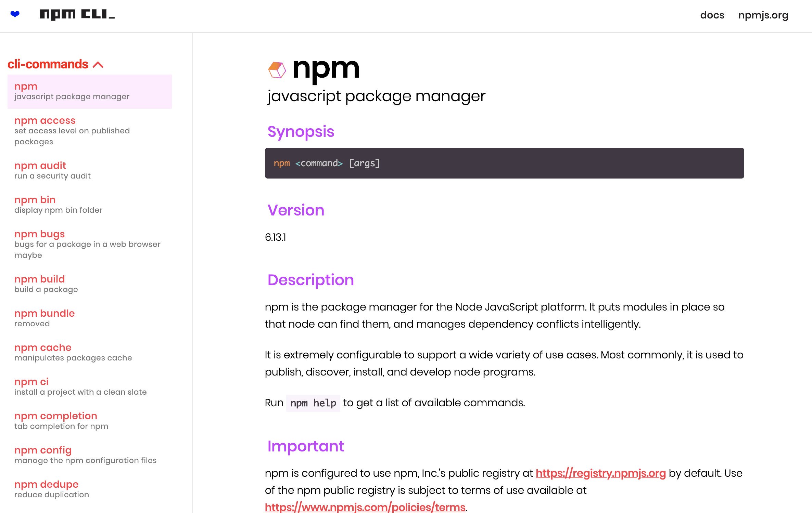Go to npmjs.org in header
812x513 pixels.
point(763,15)
